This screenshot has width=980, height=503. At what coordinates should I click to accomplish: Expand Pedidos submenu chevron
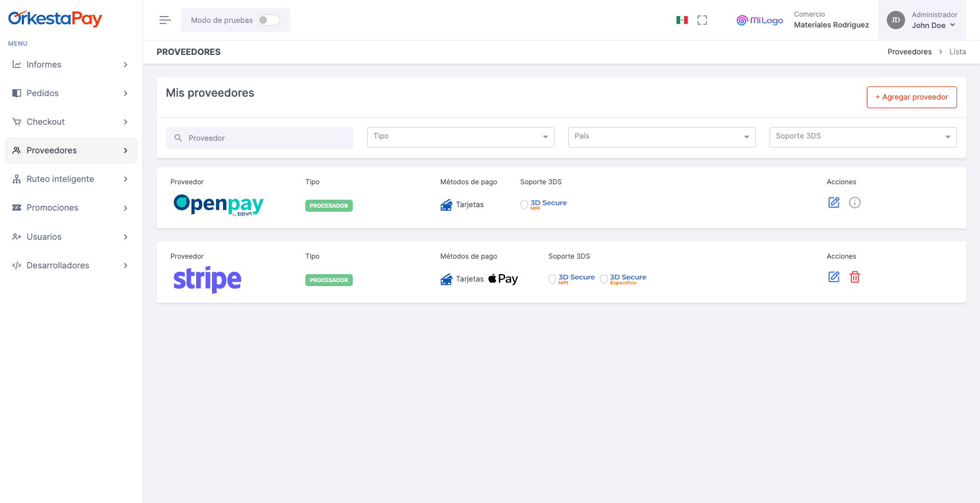(x=126, y=93)
